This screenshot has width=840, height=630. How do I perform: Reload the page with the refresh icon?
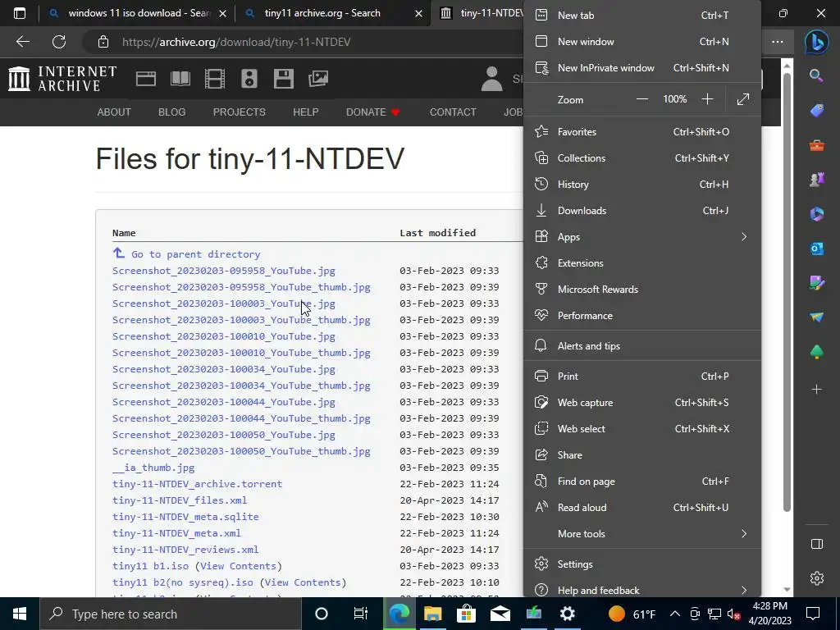coord(59,42)
